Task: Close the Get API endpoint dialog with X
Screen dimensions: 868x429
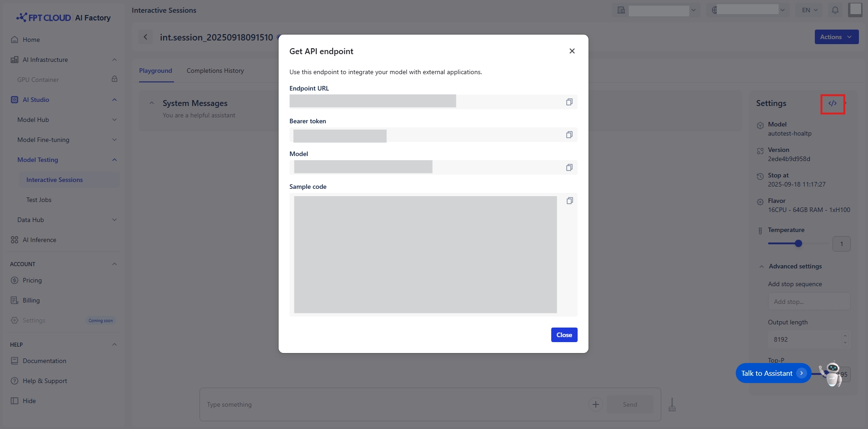Action: click(x=572, y=51)
